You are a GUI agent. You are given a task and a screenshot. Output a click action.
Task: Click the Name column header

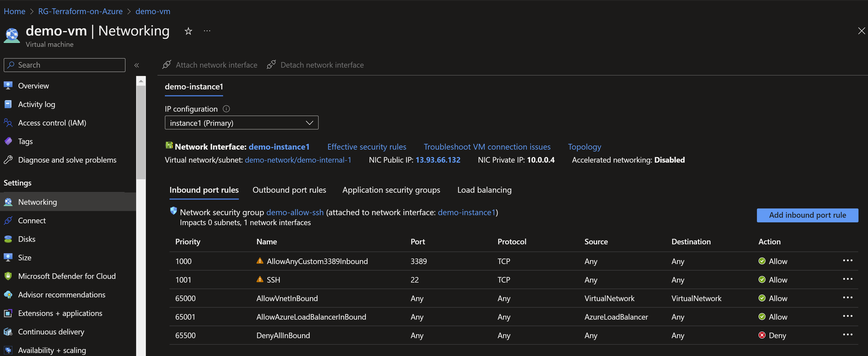(x=266, y=242)
